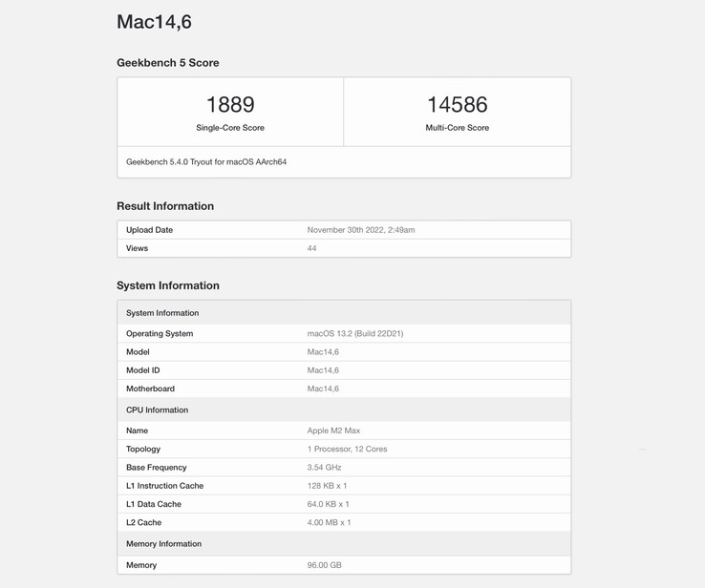Select the single-core score 1889

click(x=230, y=104)
